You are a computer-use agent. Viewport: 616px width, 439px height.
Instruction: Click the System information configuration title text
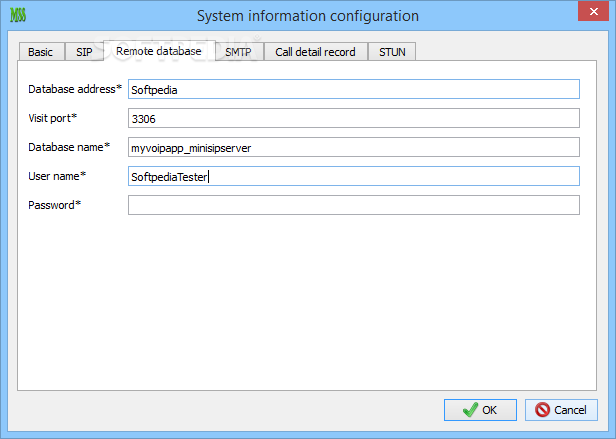(308, 16)
